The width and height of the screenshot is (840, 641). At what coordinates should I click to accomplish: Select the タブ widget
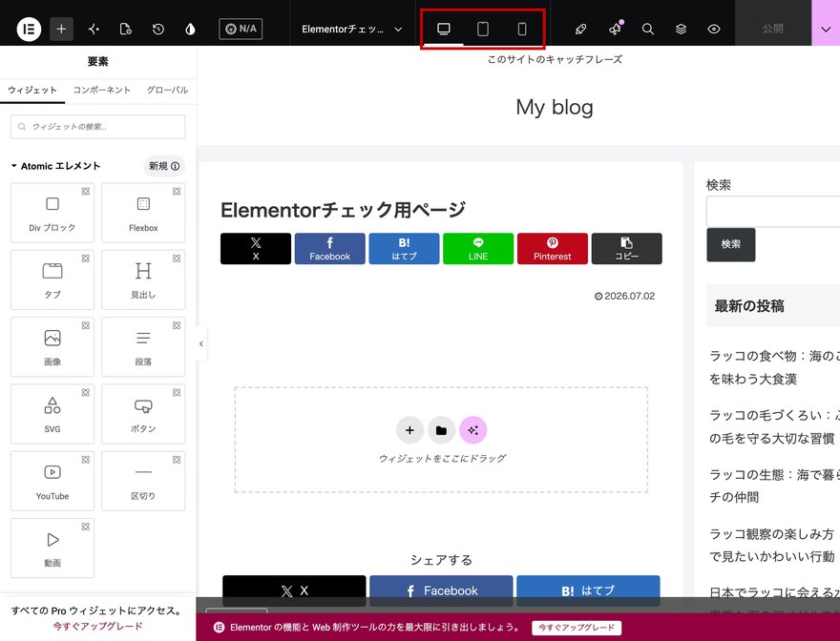(x=52, y=279)
